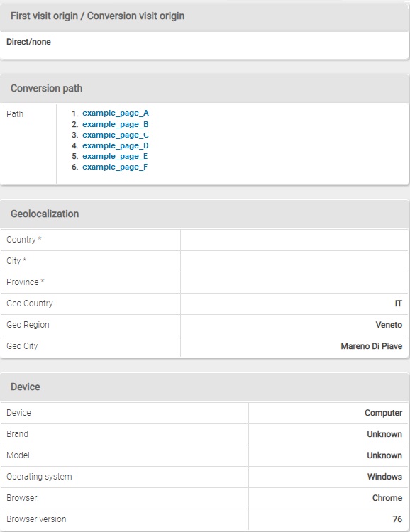Open the example_page_D link
410x532 pixels.
tap(116, 145)
